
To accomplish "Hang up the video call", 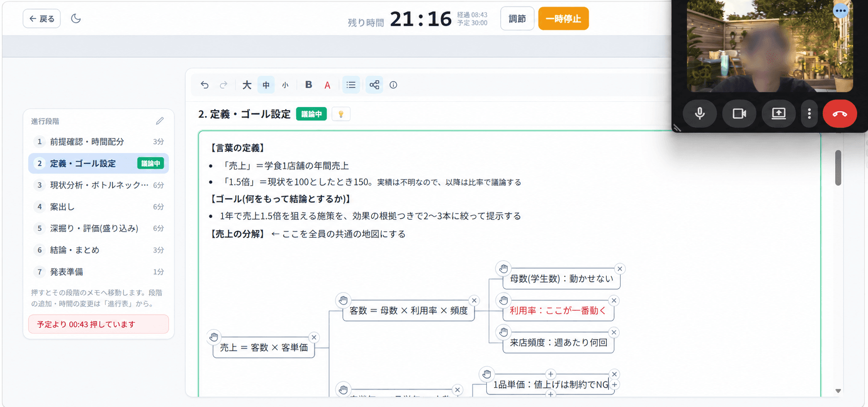I will pos(840,114).
